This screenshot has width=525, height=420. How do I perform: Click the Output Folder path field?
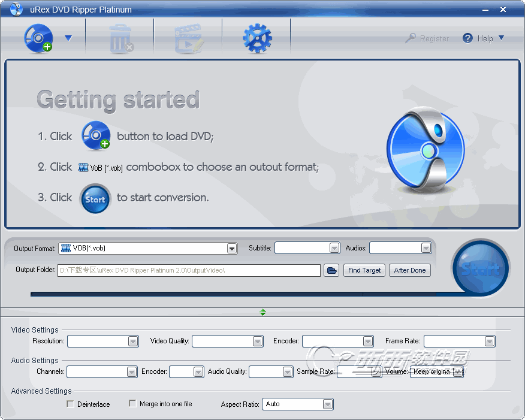tap(189, 270)
